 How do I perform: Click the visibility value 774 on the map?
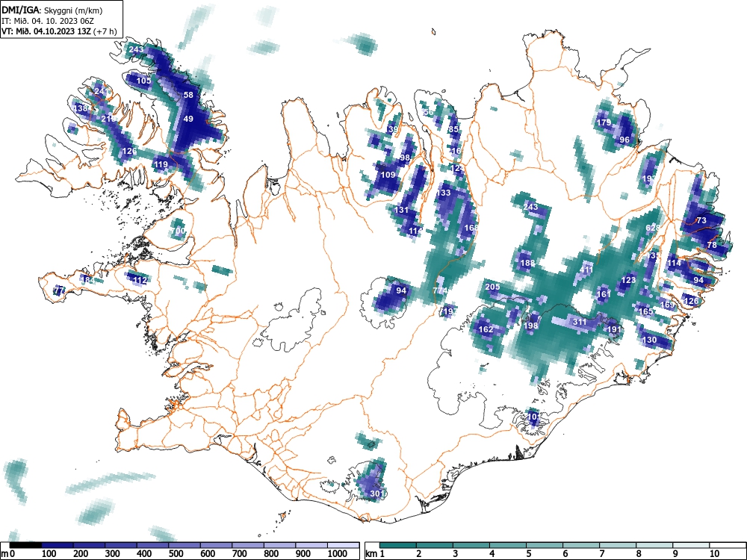point(440,290)
